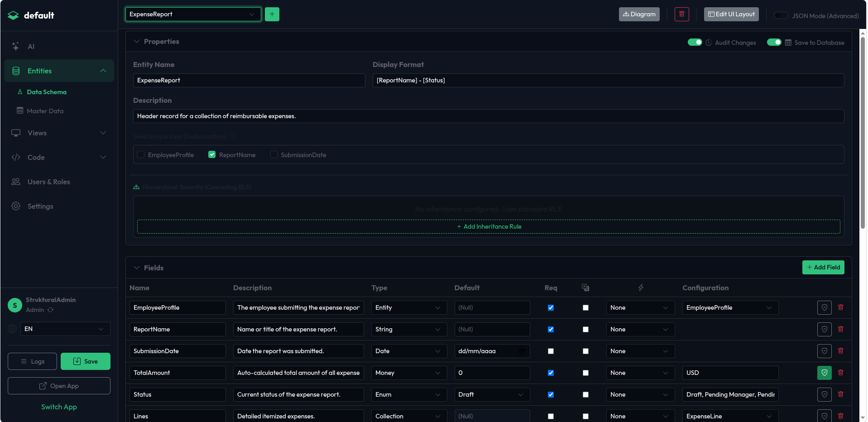Click the Save button
The height and width of the screenshot is (422, 868).
pos(85,361)
